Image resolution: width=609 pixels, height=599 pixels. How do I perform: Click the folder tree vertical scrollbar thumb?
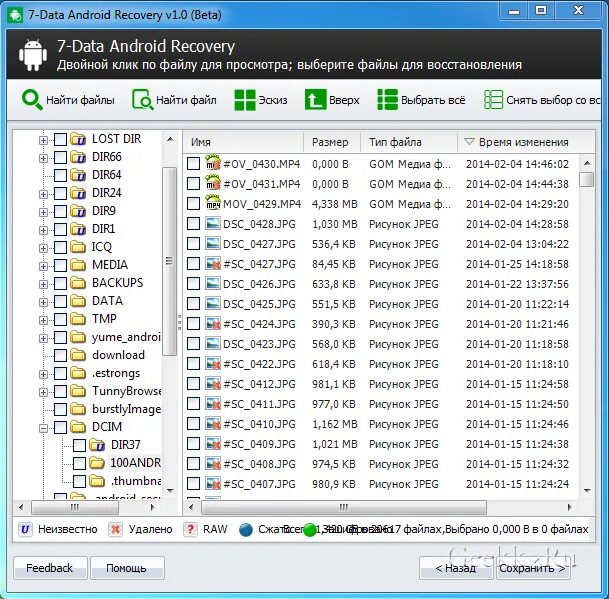point(169,261)
